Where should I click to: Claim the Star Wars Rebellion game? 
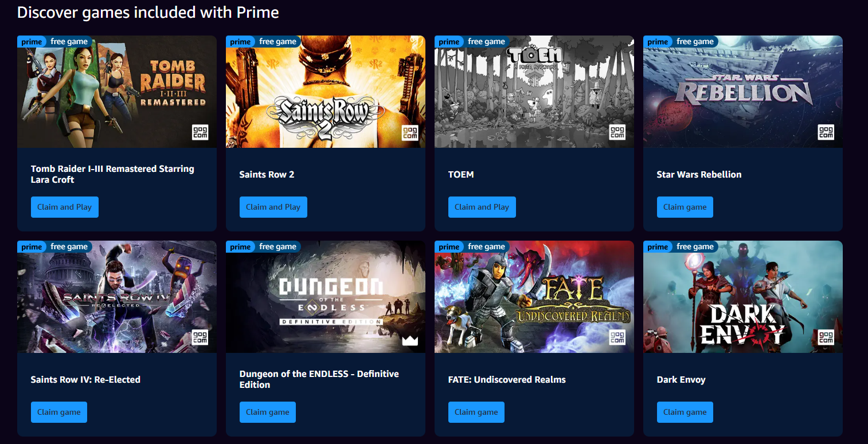[685, 207]
